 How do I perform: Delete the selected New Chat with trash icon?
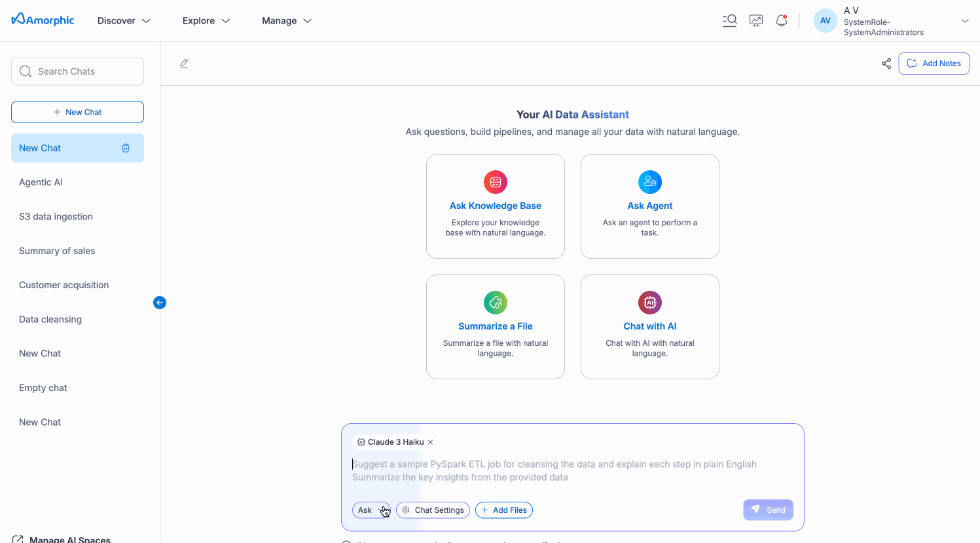126,148
